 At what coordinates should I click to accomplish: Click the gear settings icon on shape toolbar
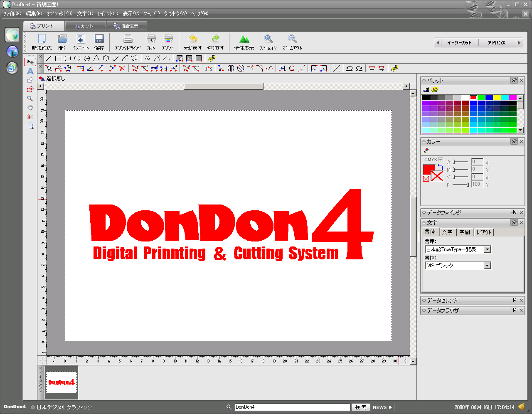point(212,59)
